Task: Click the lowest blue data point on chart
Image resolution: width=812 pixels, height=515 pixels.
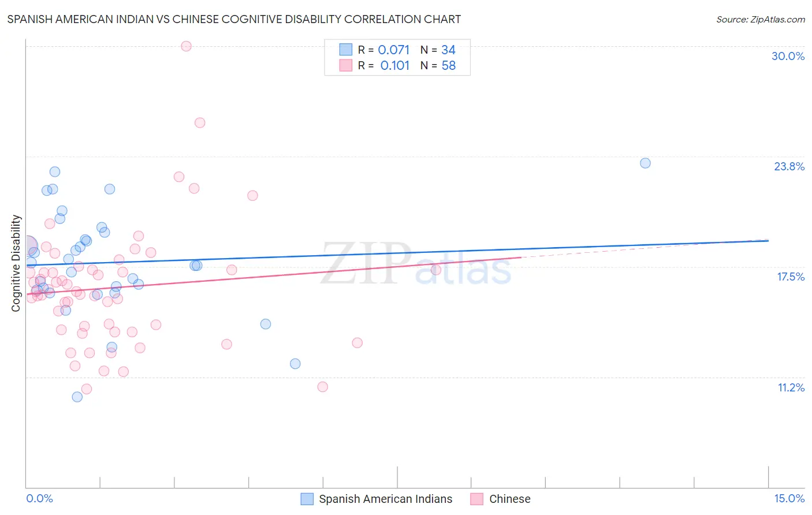Action: [77, 397]
